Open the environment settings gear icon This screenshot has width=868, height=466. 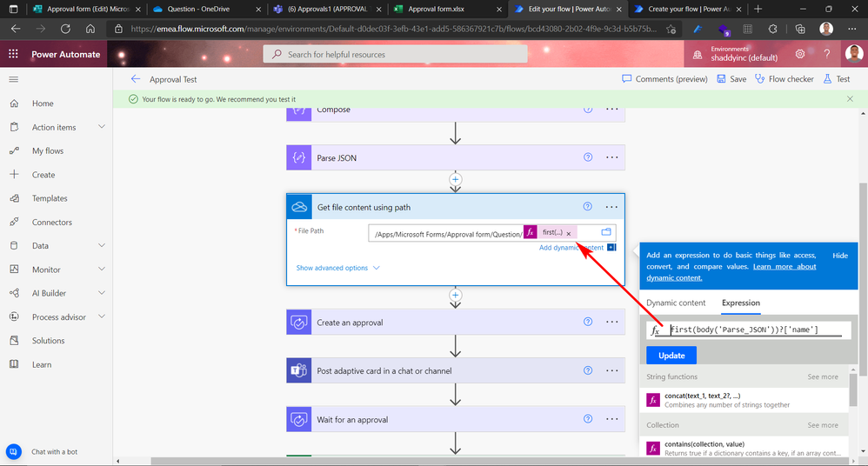[x=800, y=54]
